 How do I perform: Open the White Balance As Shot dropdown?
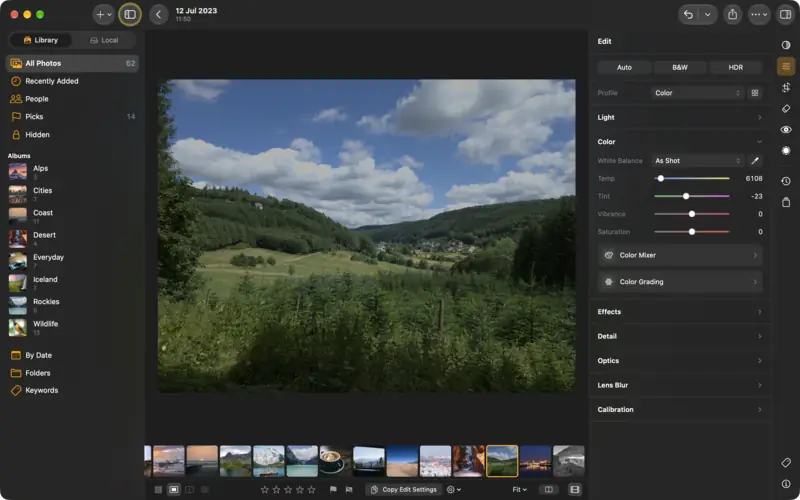tap(697, 161)
